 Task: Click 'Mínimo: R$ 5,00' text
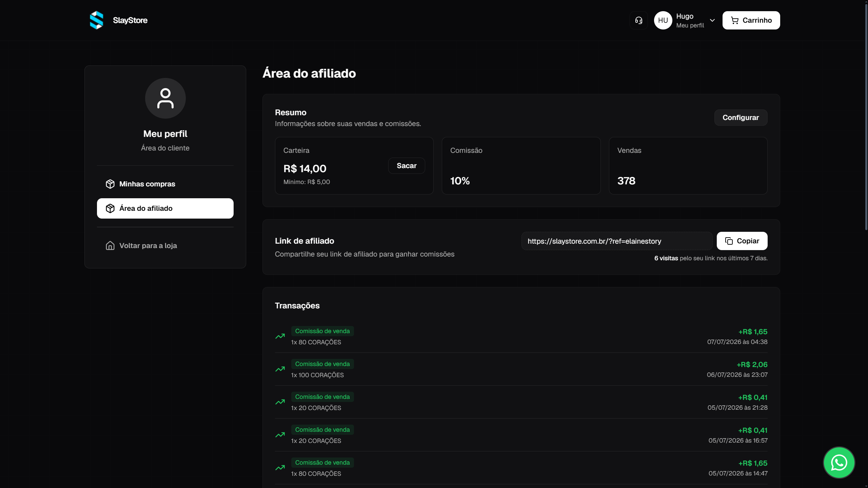click(307, 182)
